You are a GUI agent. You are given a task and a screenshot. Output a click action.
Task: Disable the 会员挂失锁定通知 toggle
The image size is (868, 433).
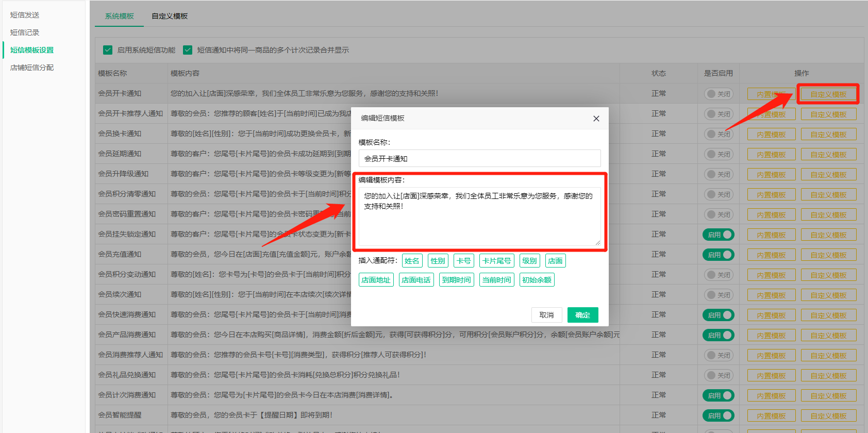point(718,235)
